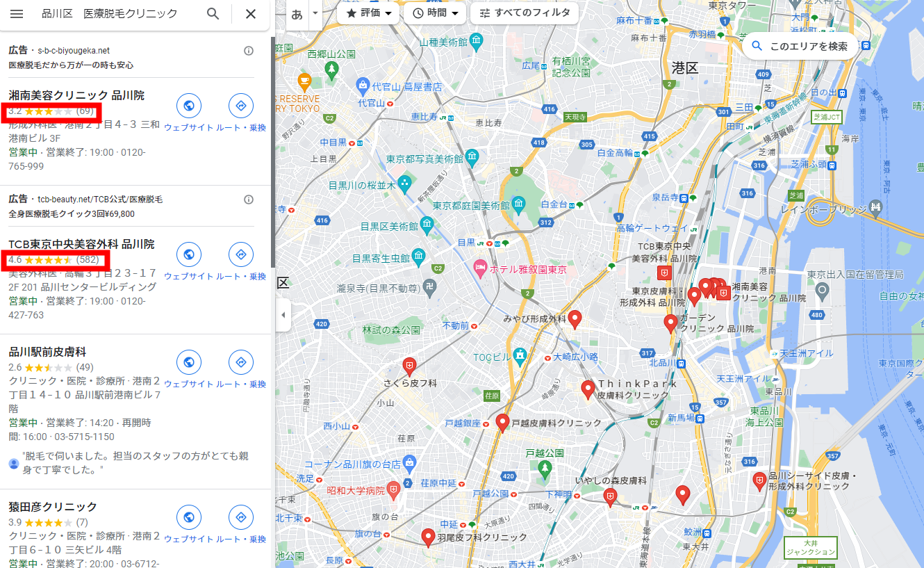This screenshot has width=924, height=568.
Task: Select the 戸越皮膚科クリニック map pin
Action: (x=504, y=423)
